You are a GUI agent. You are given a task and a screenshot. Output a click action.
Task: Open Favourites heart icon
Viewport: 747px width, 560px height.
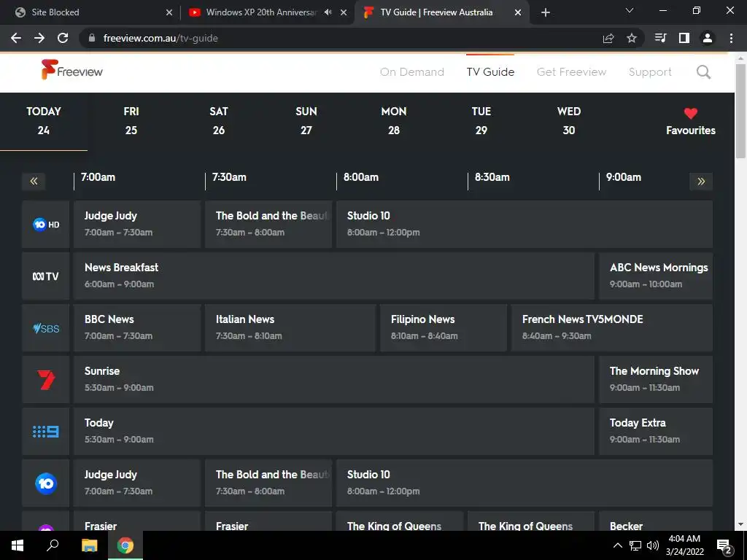click(690, 114)
